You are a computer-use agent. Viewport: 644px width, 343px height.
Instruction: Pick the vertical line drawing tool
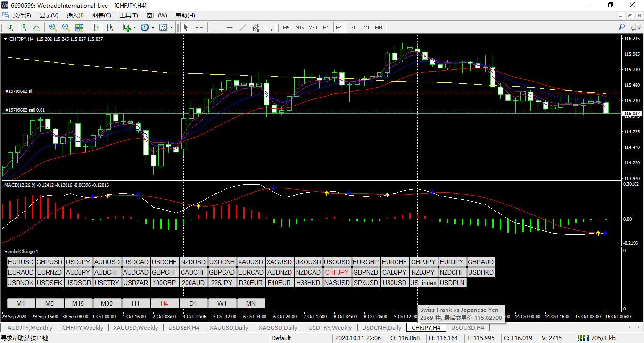click(x=216, y=27)
